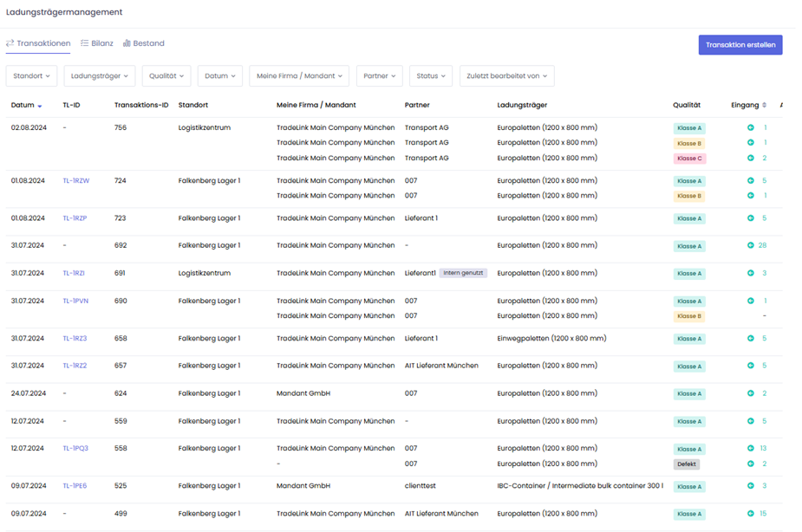
Task: Click the Bestand bar chart icon
Action: [x=127, y=43]
